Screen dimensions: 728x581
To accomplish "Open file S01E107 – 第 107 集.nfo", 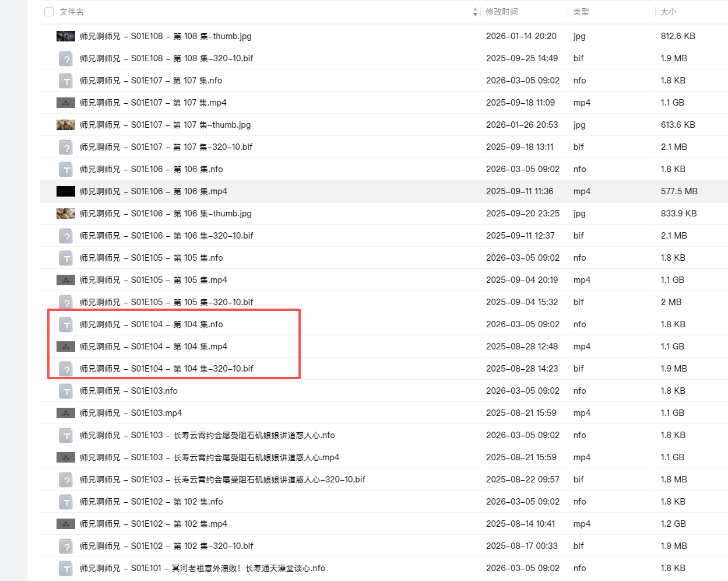I will [x=151, y=80].
